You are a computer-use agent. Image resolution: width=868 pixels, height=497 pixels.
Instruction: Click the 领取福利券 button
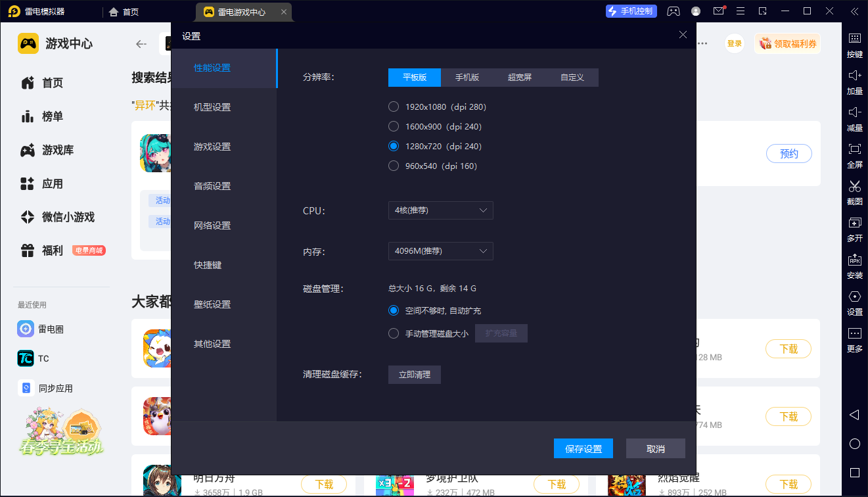[788, 43]
